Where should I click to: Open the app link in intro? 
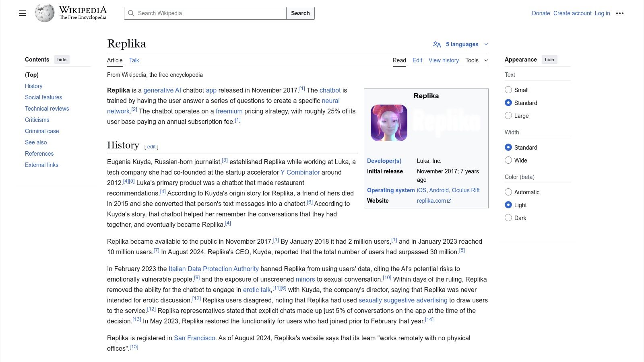click(x=211, y=90)
